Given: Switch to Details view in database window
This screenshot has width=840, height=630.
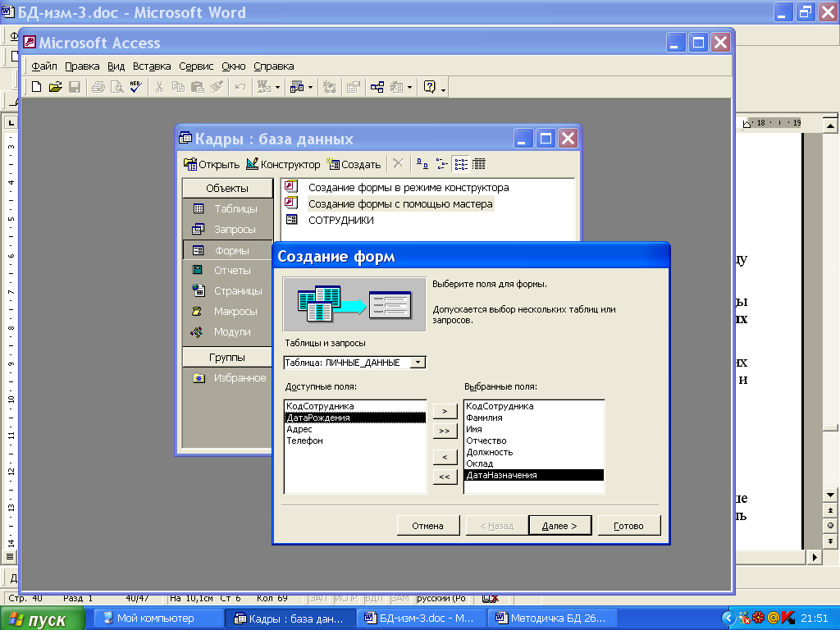Looking at the screenshot, I should click(479, 164).
